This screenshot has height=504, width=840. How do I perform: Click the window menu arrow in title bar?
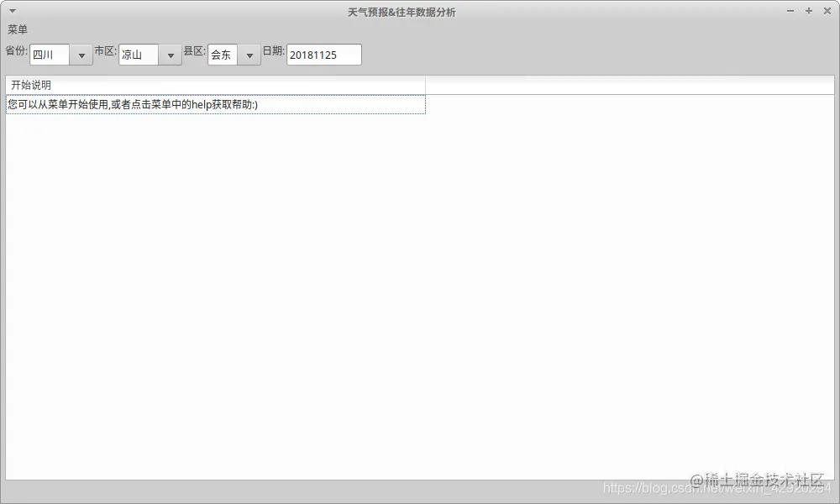(x=12, y=11)
